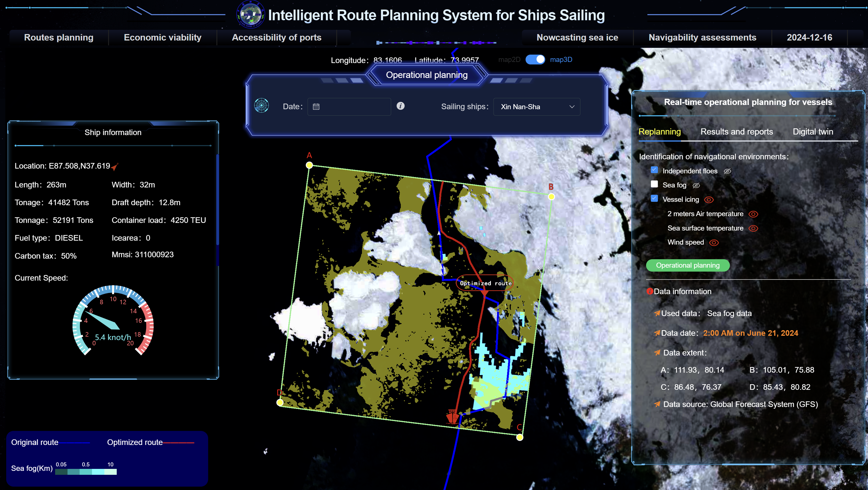
Task: Switch map2D/map3D toggle
Action: [535, 60]
